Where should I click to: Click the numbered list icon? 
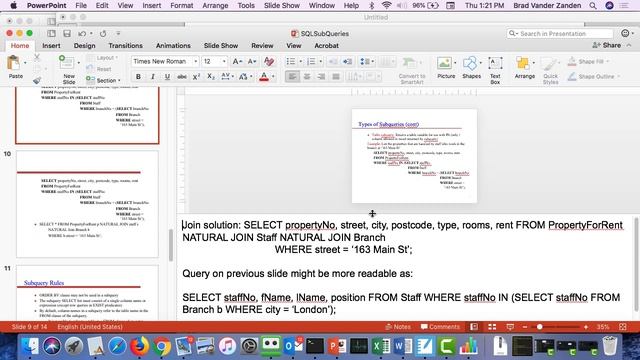311,62
